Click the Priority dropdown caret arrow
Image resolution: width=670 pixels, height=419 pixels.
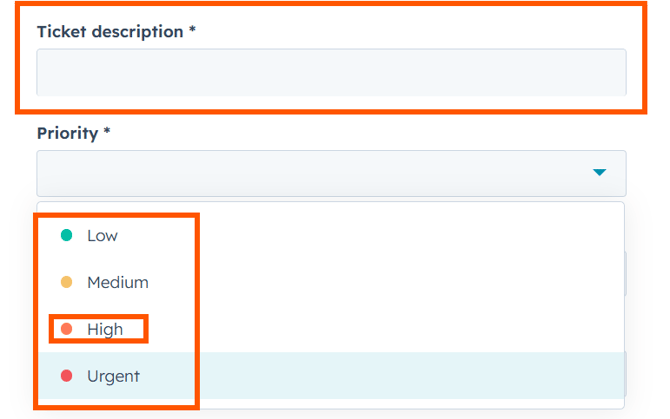tap(599, 173)
